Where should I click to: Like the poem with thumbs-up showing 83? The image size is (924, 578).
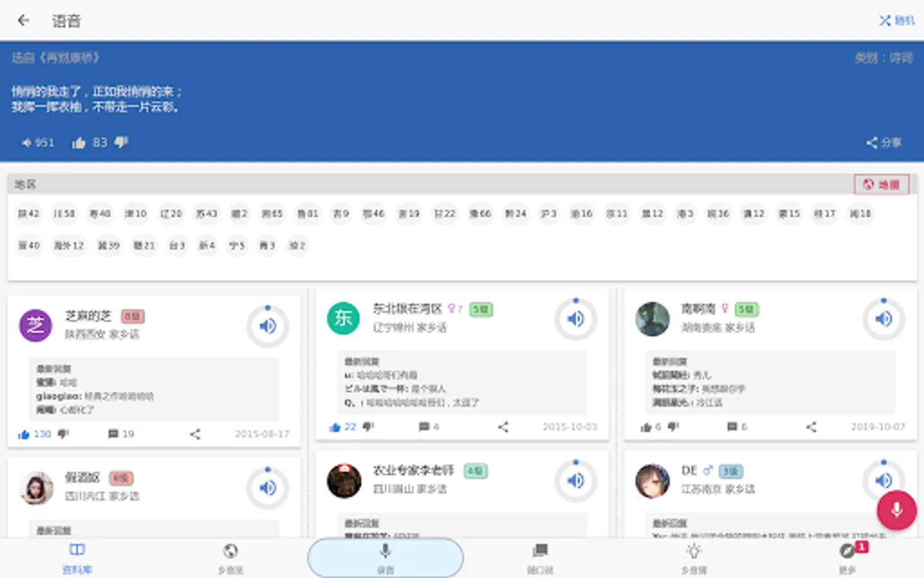tap(90, 143)
